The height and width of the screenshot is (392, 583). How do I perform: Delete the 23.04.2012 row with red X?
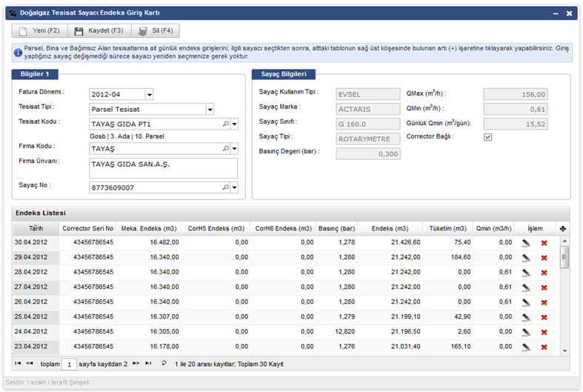(x=544, y=347)
